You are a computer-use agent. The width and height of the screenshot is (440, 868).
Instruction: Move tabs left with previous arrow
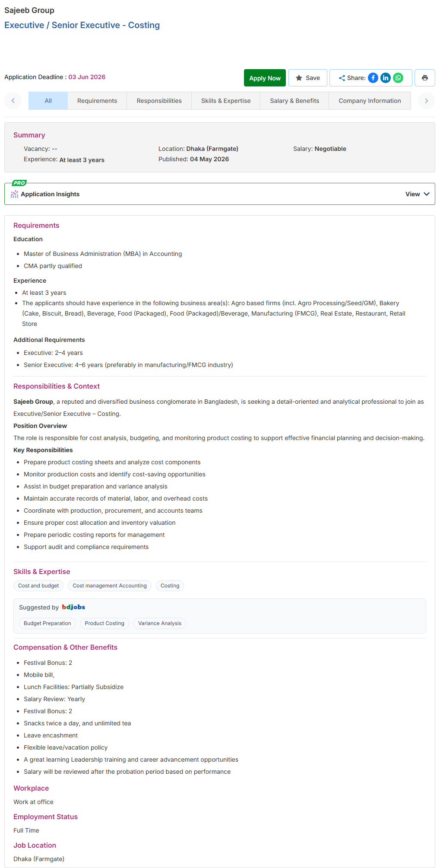pyautogui.click(x=13, y=101)
